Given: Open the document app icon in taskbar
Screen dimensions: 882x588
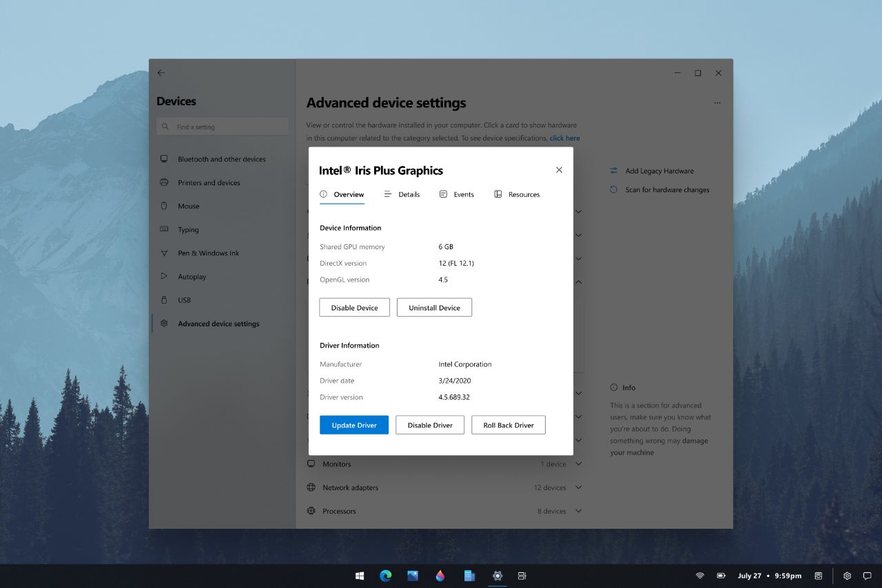Looking at the screenshot, I should (469, 576).
